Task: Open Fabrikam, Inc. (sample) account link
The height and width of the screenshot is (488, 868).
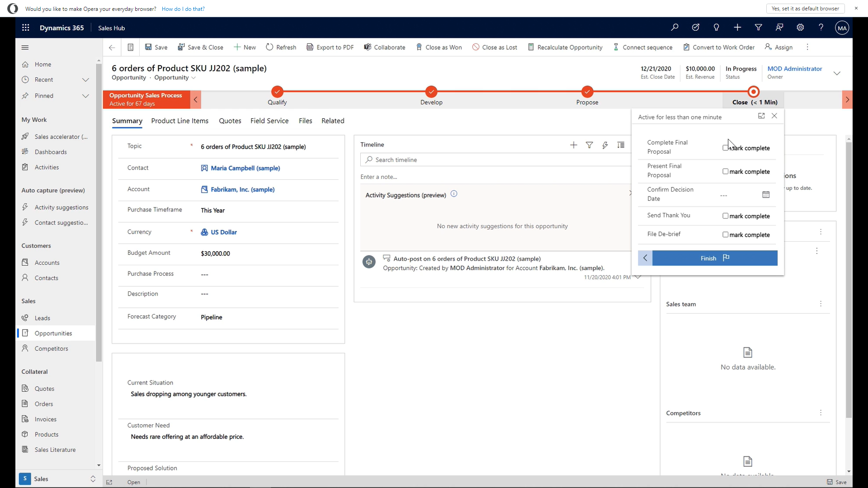Action: click(242, 189)
